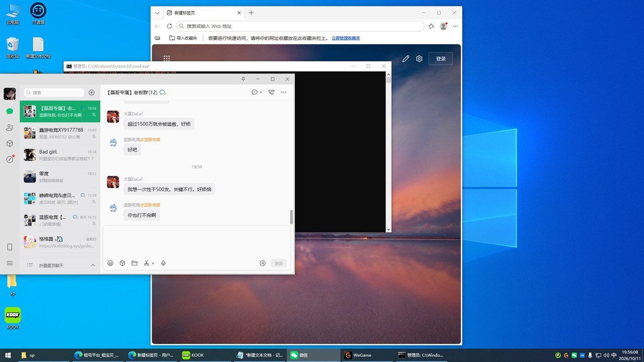The height and width of the screenshot is (362, 644).
Task: Open WeChat phone icon in sidebar
Action: click(10, 247)
